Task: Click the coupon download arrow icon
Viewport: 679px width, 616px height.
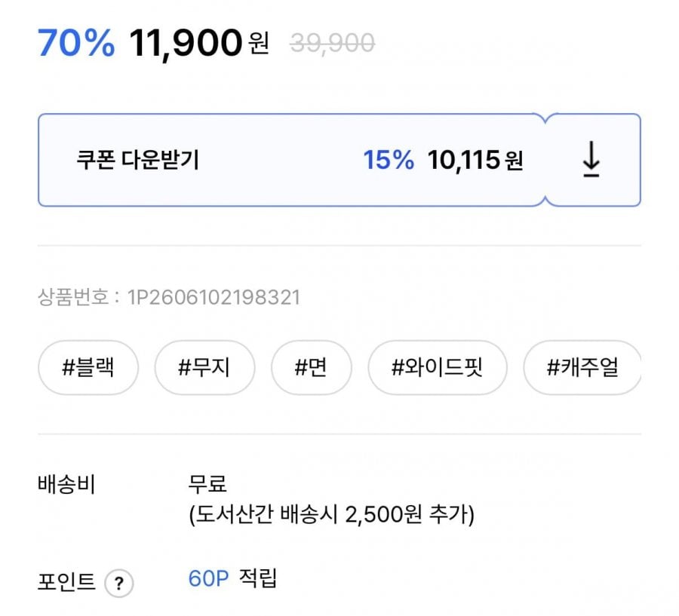Action: click(x=591, y=159)
